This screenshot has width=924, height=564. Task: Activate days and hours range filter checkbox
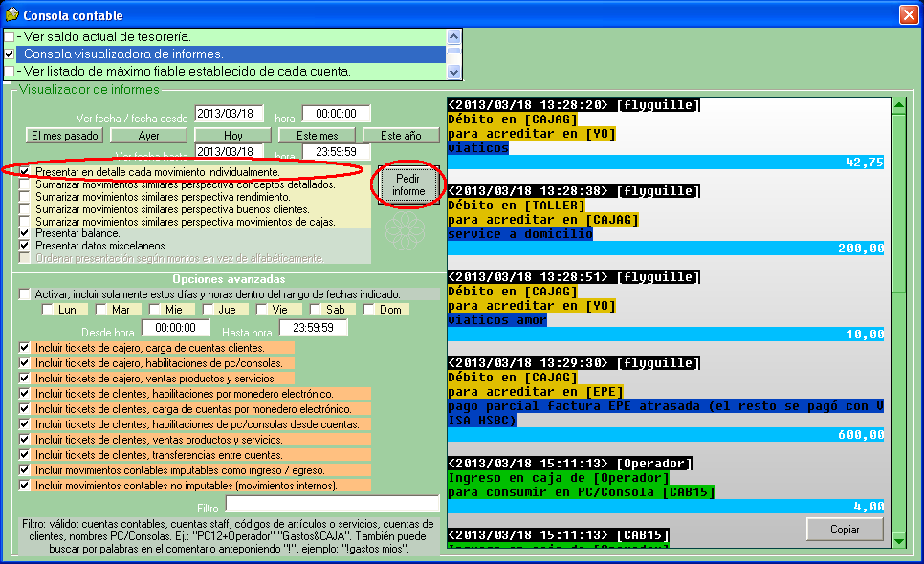24,293
